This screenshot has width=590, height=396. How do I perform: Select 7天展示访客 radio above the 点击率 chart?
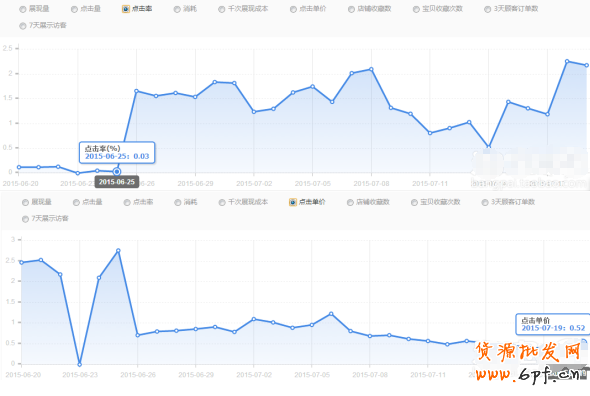tap(23, 26)
